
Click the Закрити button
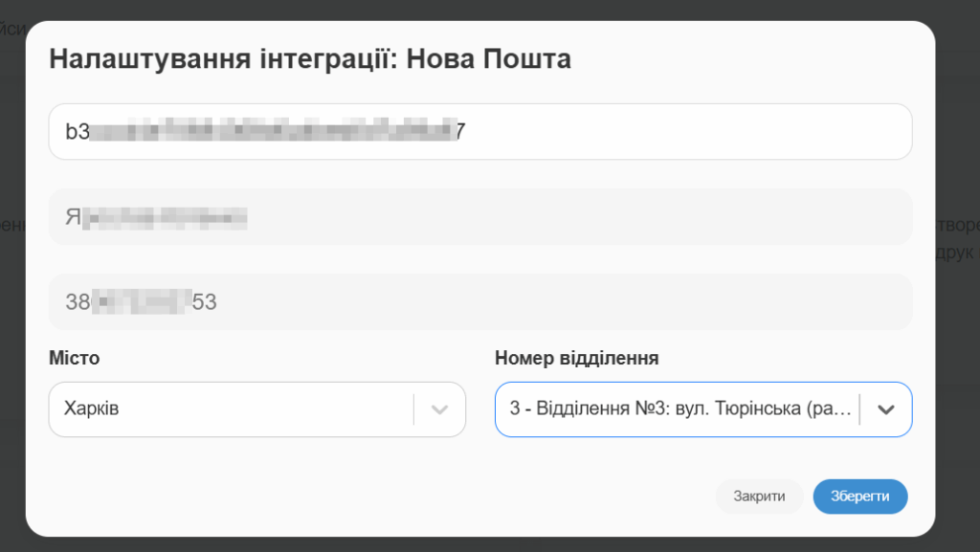[759, 497]
